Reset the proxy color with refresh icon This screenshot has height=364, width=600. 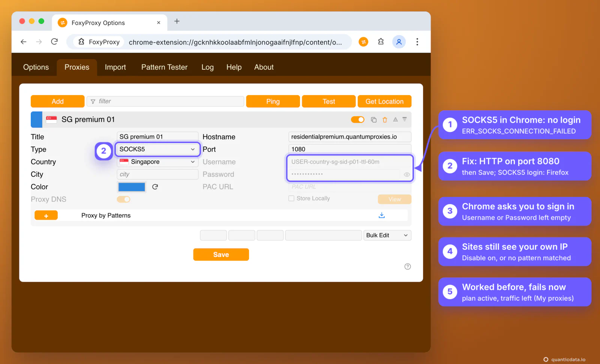pyautogui.click(x=155, y=186)
